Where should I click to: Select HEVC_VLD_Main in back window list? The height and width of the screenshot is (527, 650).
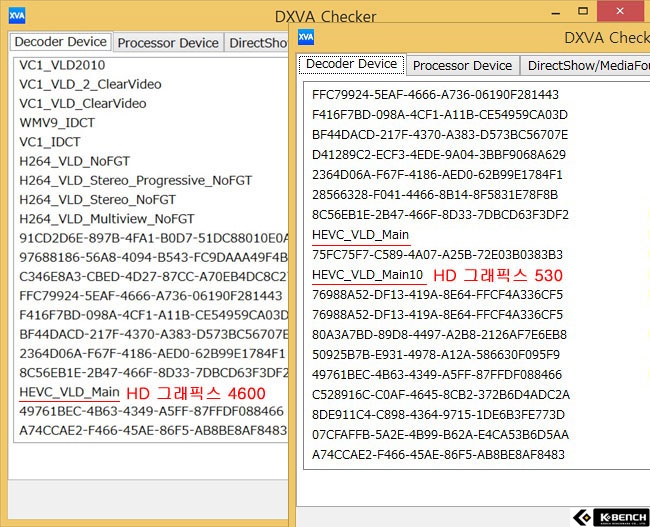[69, 392]
